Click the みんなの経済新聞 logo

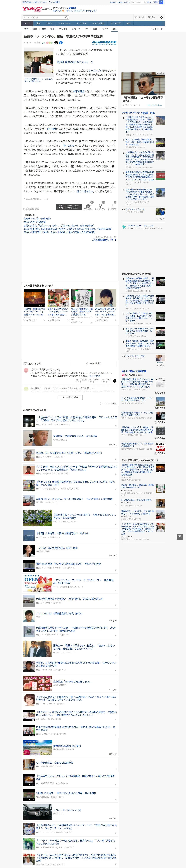click(x=104, y=43)
